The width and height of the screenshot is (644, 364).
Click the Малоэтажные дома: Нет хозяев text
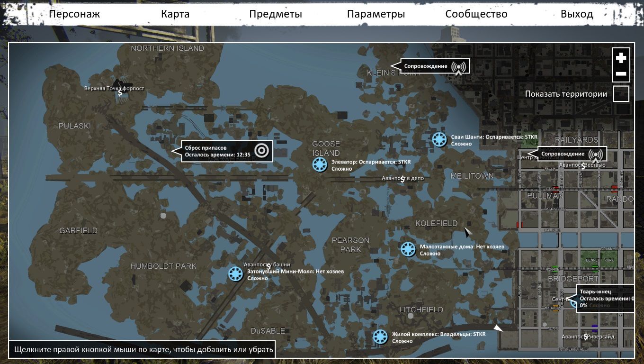point(462,246)
